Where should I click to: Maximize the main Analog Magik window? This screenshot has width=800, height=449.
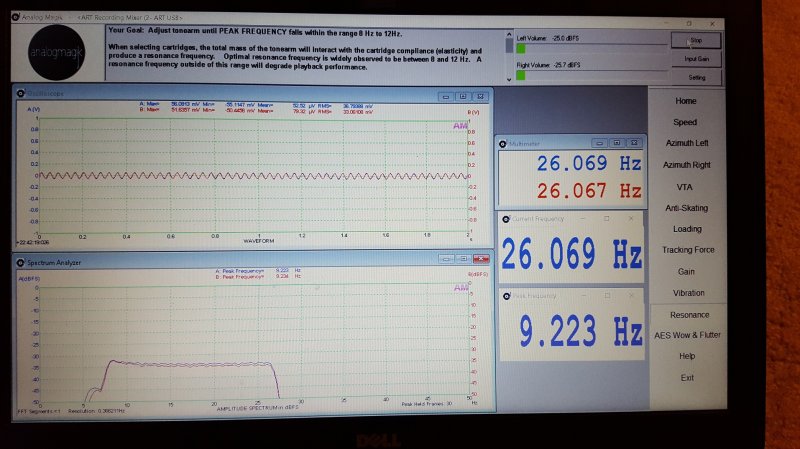pyautogui.click(x=689, y=23)
